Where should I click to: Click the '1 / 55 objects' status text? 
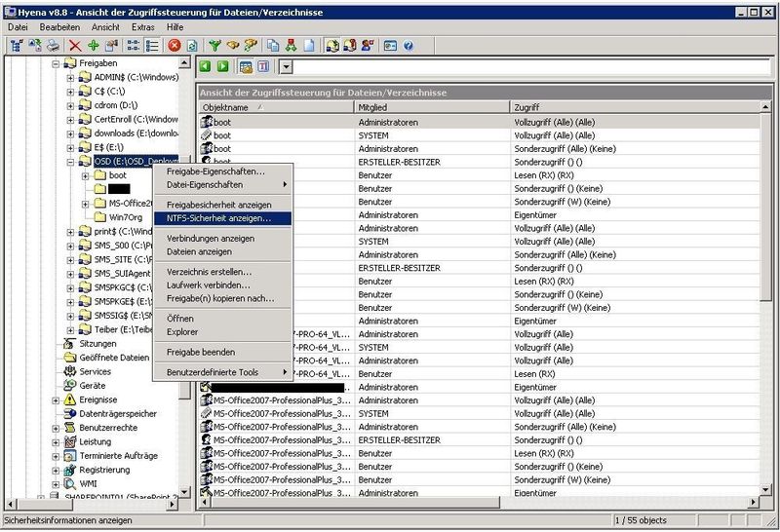641,520
